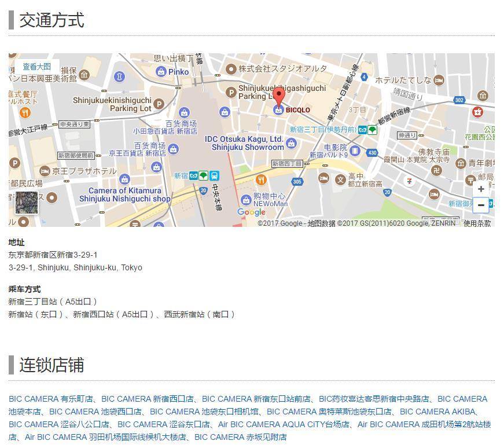Open BIC药妆喜达客思新宿中央路店 link
The image size is (504, 448).
point(374,399)
